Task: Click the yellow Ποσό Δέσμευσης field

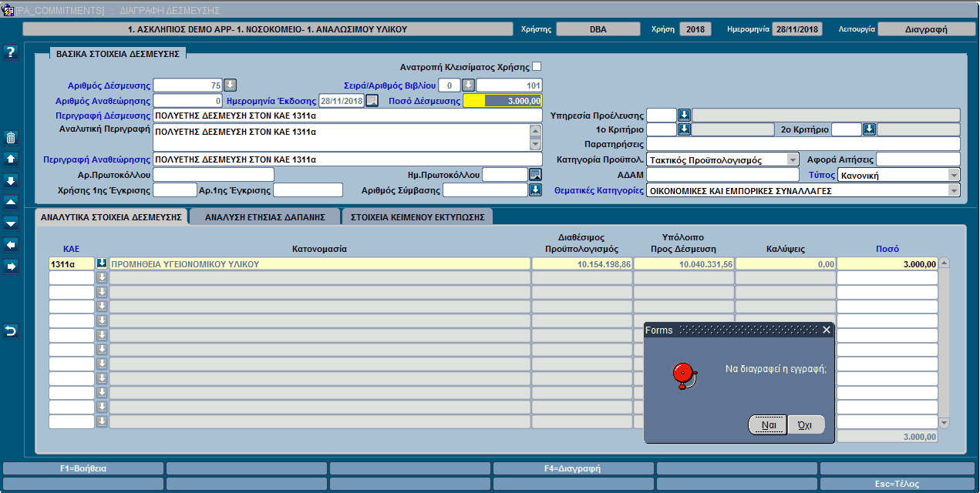Action: (x=503, y=100)
